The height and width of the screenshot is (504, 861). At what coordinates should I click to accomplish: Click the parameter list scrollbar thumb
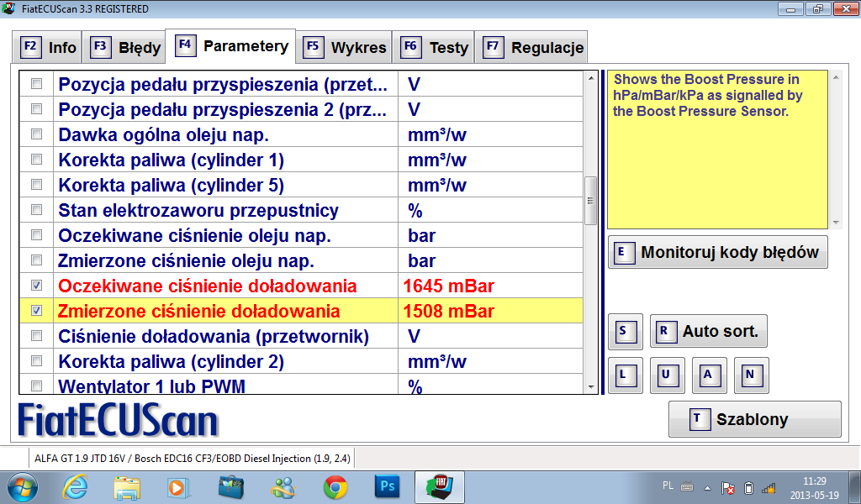tap(591, 201)
